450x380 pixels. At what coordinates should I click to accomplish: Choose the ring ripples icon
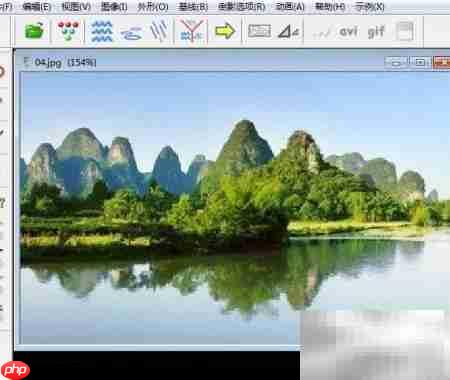coord(131,33)
